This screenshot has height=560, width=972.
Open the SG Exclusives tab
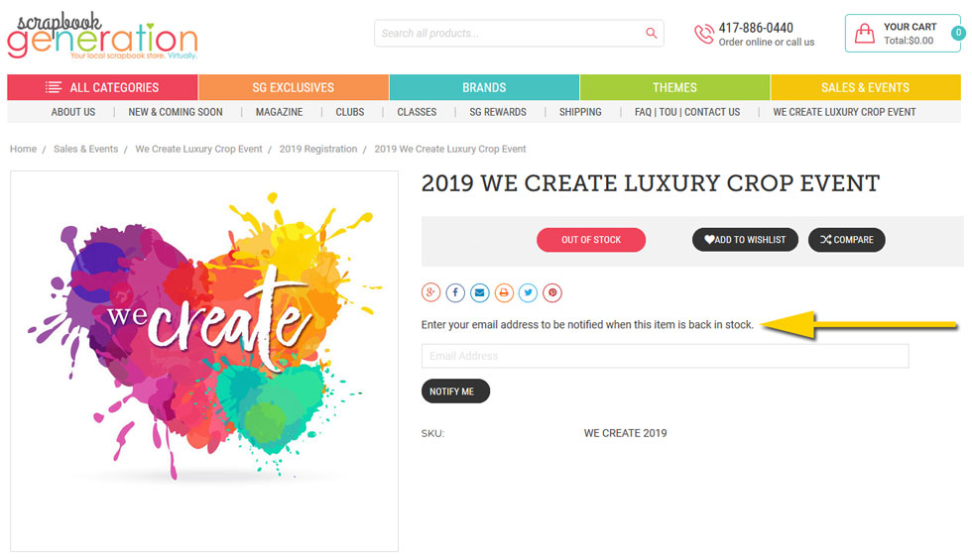[294, 87]
